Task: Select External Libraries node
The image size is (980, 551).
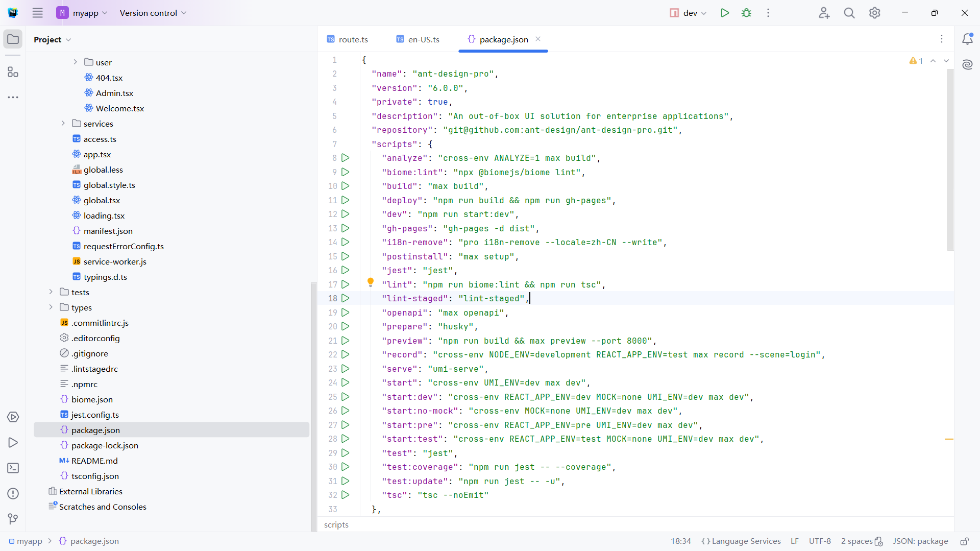Action: pos(91,491)
